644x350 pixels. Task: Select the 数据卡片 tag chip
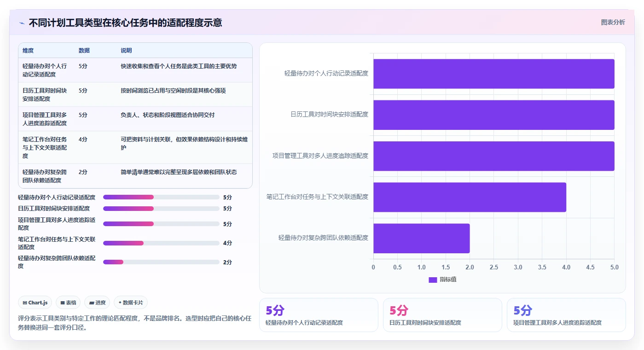131,303
